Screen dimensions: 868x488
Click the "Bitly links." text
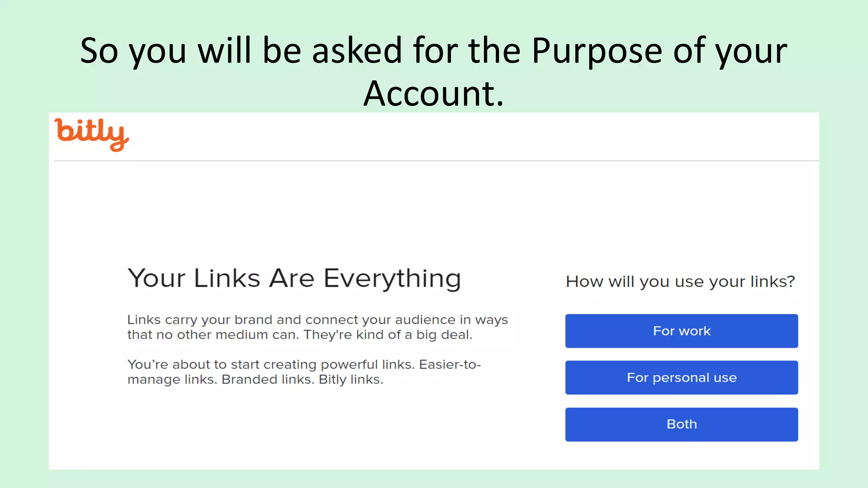[351, 379]
